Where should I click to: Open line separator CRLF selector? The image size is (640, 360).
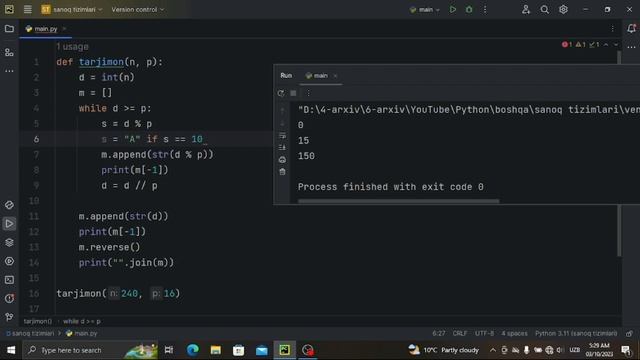[460, 333]
